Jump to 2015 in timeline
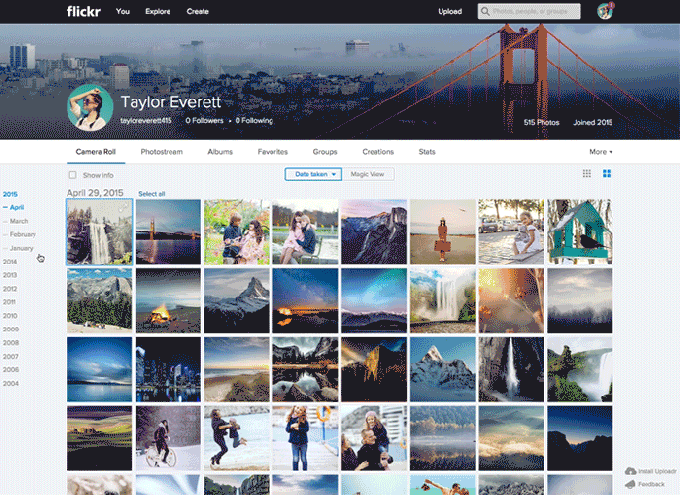The image size is (680, 495). pyautogui.click(x=10, y=194)
